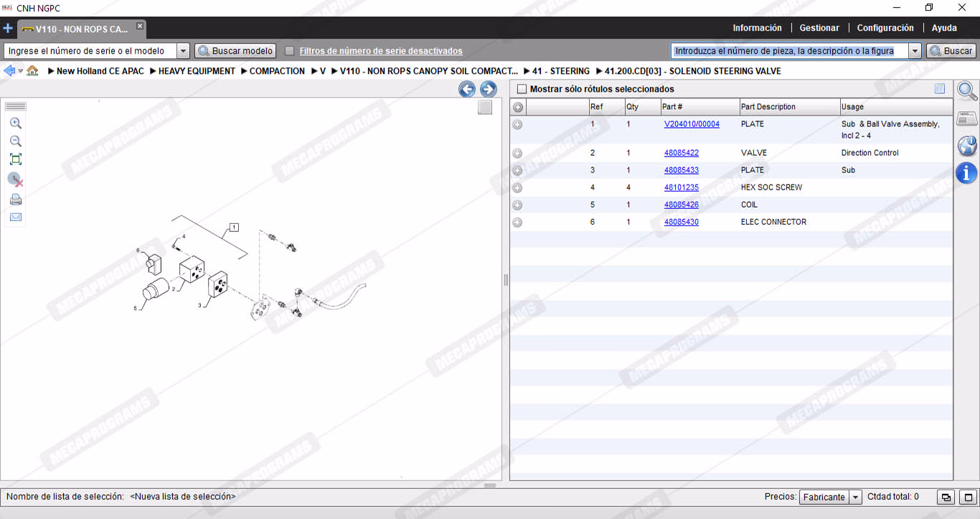Click the email envelope icon
Image resolution: width=980 pixels, height=519 pixels.
click(16, 218)
